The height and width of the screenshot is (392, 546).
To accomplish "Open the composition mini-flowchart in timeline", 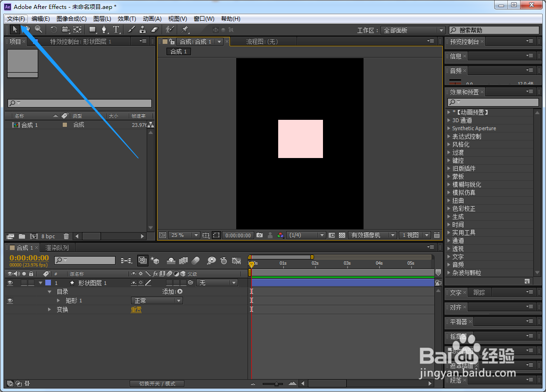I will [x=126, y=261].
